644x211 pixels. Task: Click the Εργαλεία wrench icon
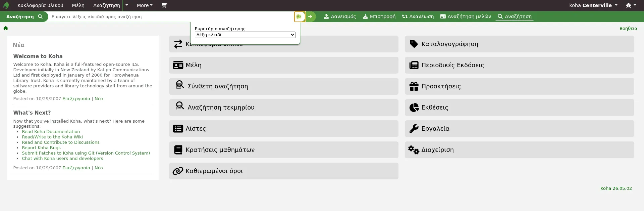[x=414, y=129]
